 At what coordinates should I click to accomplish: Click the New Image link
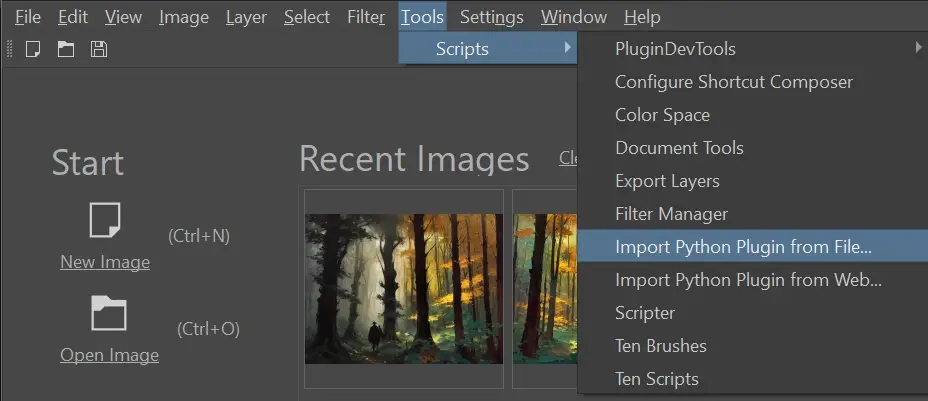[105, 262]
